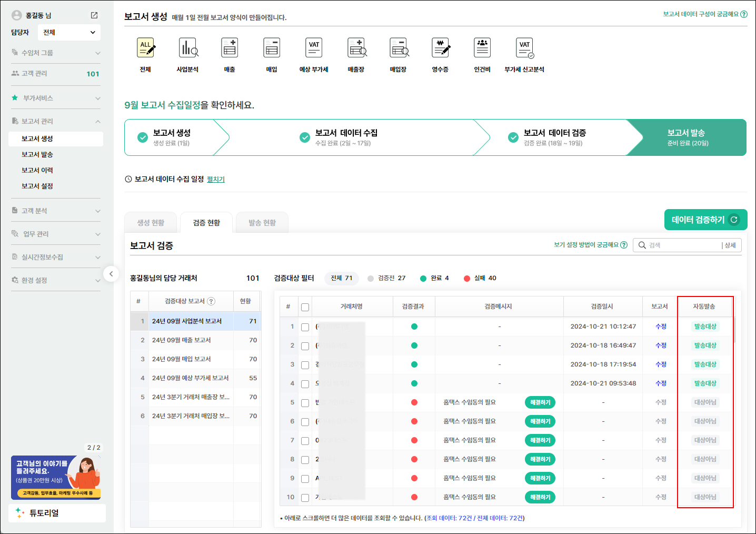Open the 부가세 신고분석 icon
This screenshot has height=534, width=756.
(x=524, y=48)
